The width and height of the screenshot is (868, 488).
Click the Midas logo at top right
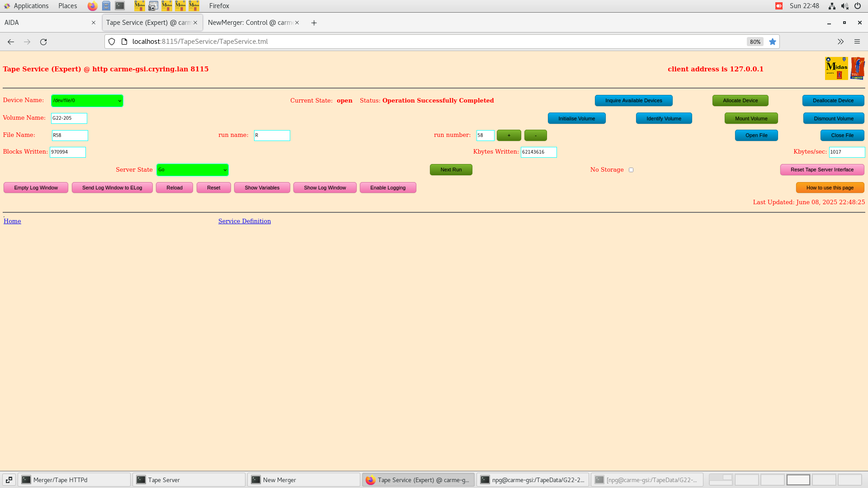[837, 68]
